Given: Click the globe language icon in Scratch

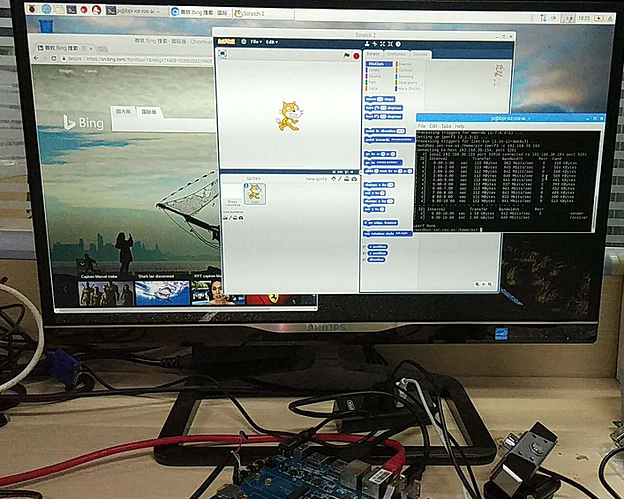Looking at the screenshot, I should [243, 42].
